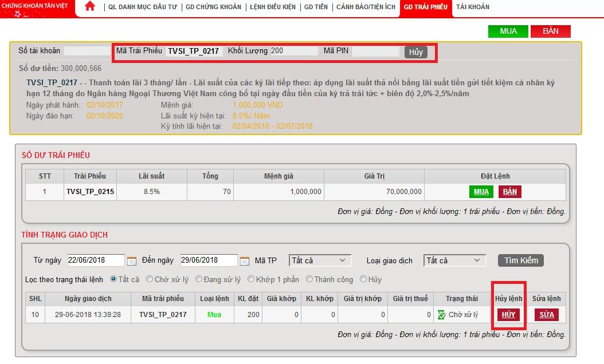The height and width of the screenshot is (364, 604).
Task: Click the 29-06-2018 13:39:28 date cell
Action: pos(88,315)
